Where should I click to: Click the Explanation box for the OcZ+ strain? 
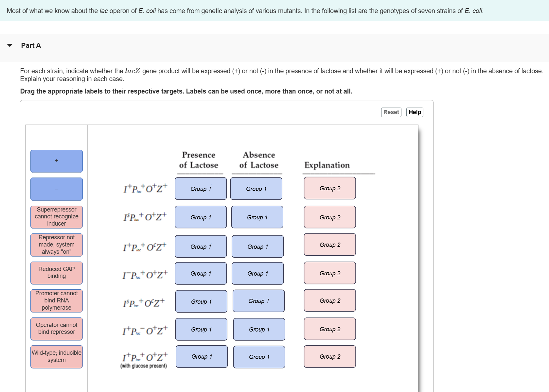[329, 245]
